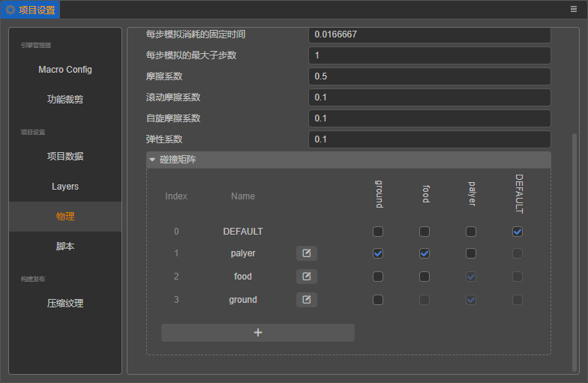Click the 滚动摩擦系数 input field
Screen dimensions: 588x383
click(x=429, y=97)
